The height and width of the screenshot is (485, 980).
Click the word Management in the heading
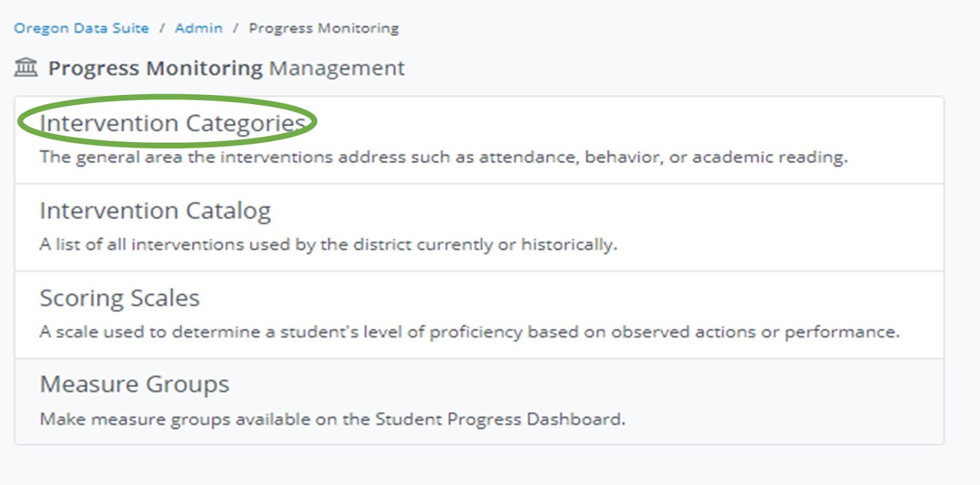(x=337, y=68)
